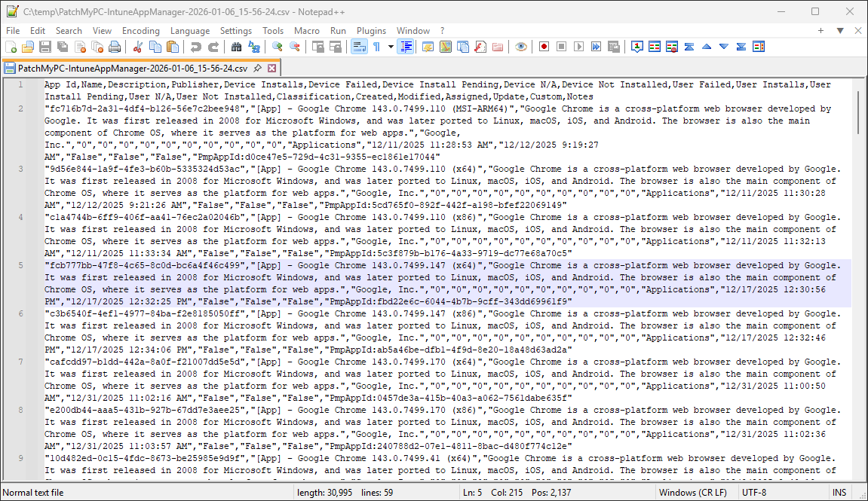Print the current document

point(115,46)
